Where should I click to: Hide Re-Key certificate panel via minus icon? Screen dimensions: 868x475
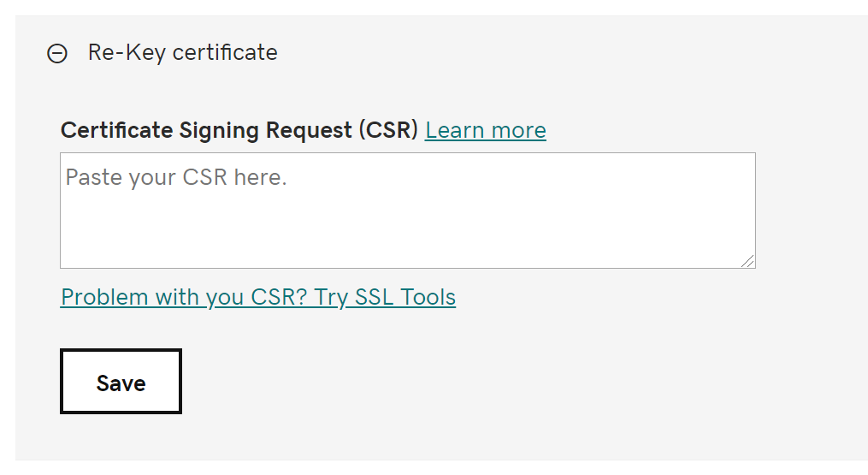(57, 54)
